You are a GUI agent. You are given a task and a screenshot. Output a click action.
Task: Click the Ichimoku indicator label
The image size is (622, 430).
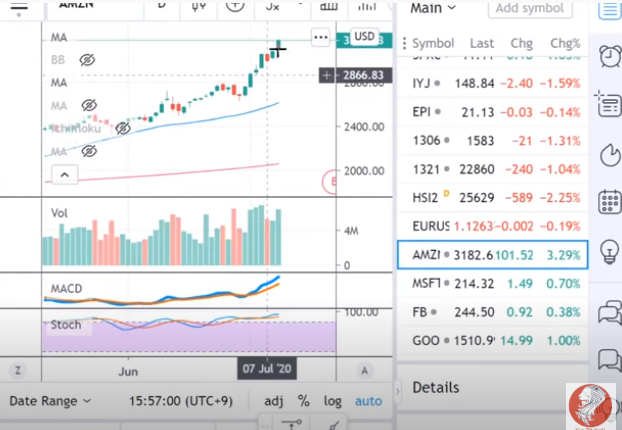coord(76,128)
